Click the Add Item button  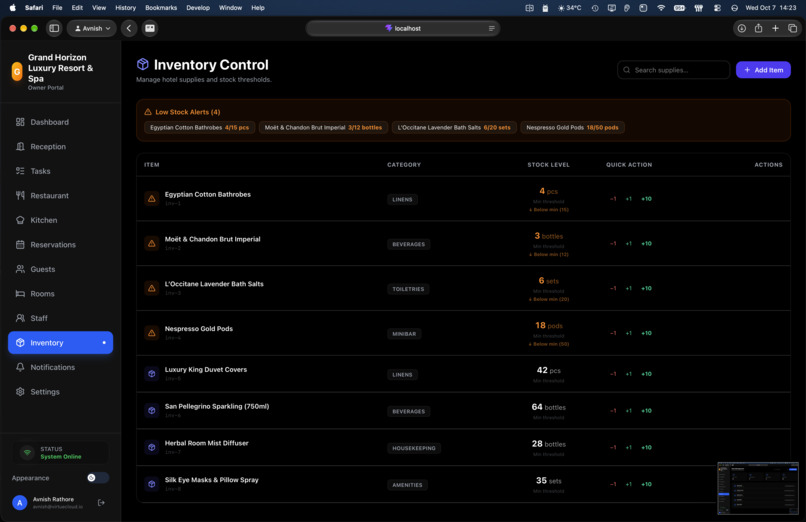(763, 70)
